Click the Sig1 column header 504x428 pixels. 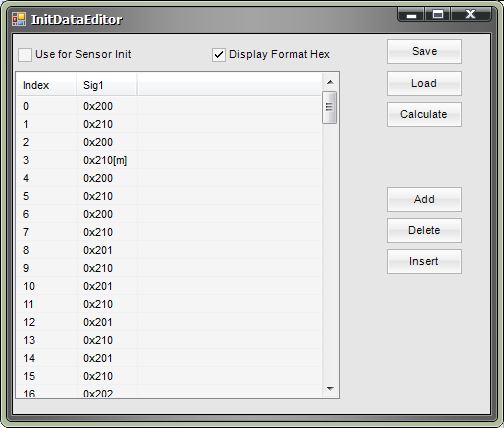[107, 85]
